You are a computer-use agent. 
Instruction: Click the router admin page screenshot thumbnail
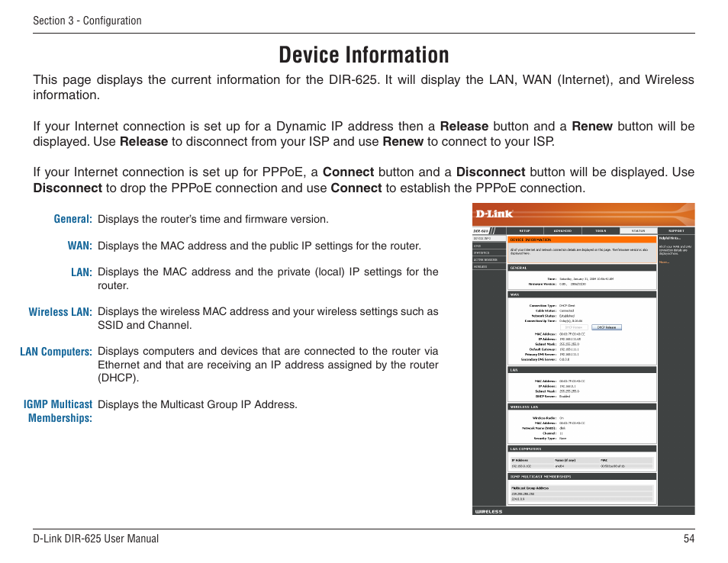coord(584,359)
